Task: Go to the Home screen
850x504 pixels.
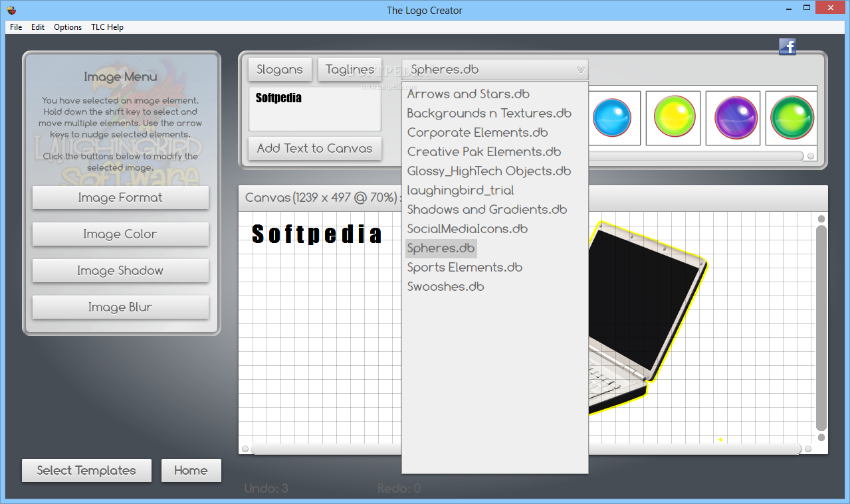Action: (x=191, y=470)
